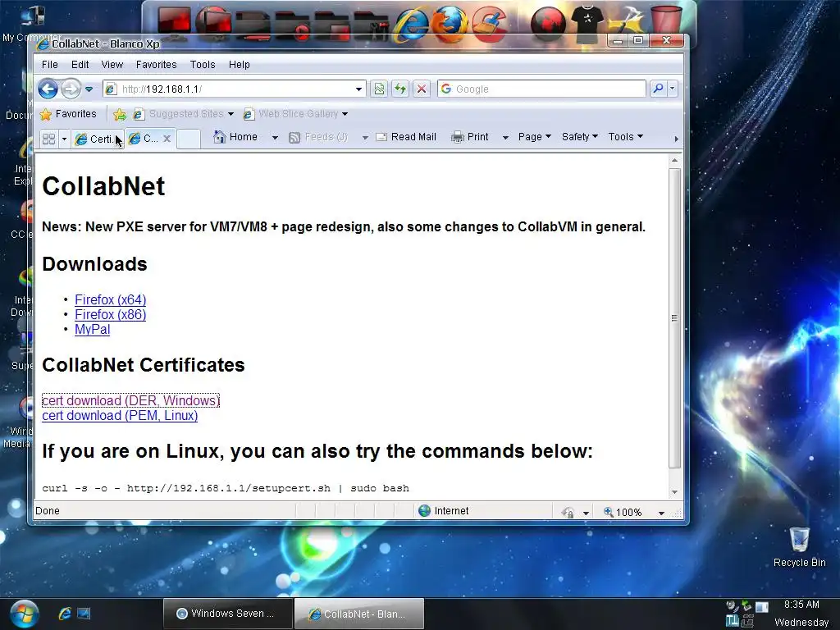The image size is (840, 630).
Task: Stop loading with the red X icon
Action: pos(422,89)
